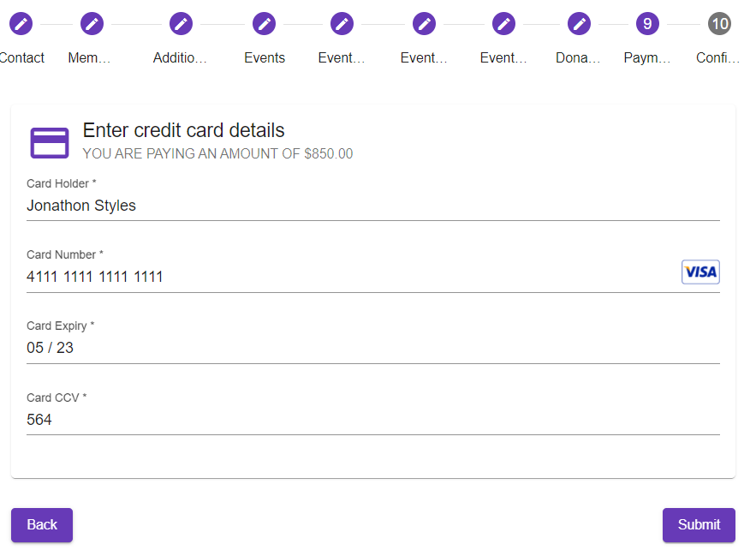Viewport: 756px width, 550px height.
Task: Click inside the Card Number field
Action: (x=342, y=277)
